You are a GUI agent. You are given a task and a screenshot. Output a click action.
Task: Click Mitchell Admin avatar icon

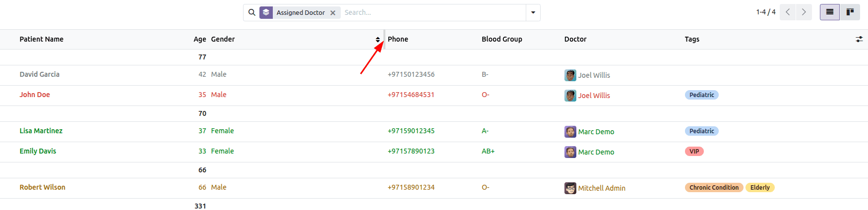(570, 188)
